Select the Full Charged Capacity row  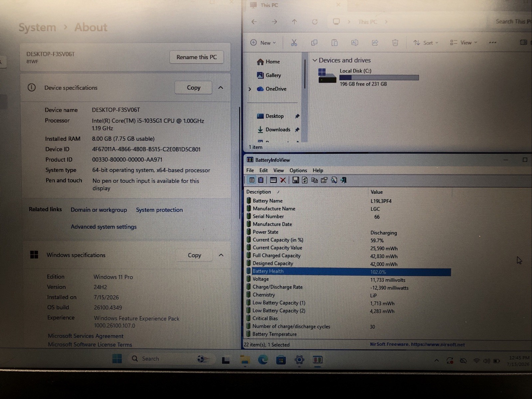pyautogui.click(x=348, y=256)
